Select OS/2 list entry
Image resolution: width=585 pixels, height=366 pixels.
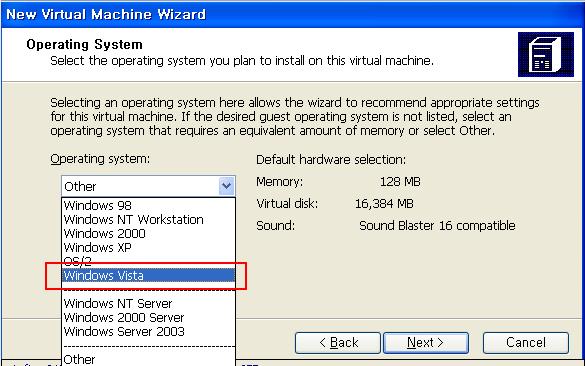(148, 261)
